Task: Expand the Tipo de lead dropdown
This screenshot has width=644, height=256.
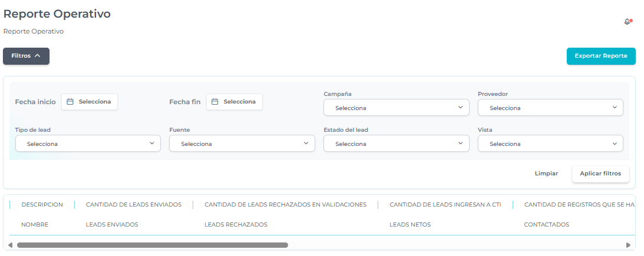Action: [87, 144]
